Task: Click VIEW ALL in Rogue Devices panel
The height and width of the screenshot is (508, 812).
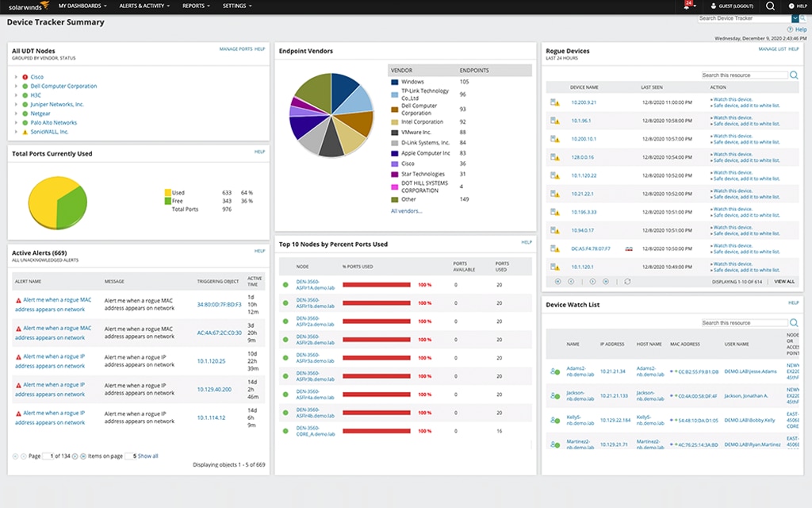Action: pyautogui.click(x=783, y=280)
